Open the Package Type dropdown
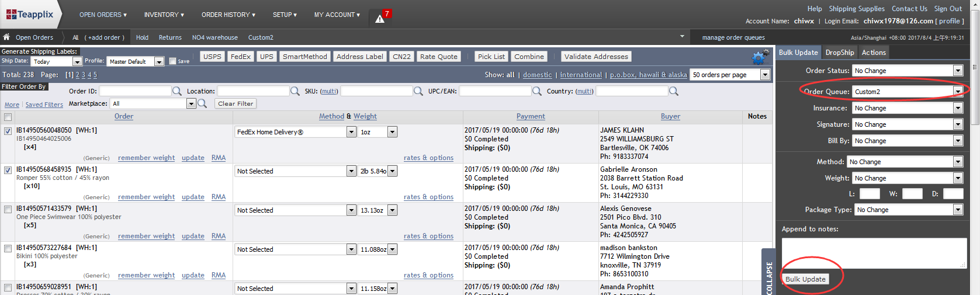Screen dimensions: 980x295 909,210
